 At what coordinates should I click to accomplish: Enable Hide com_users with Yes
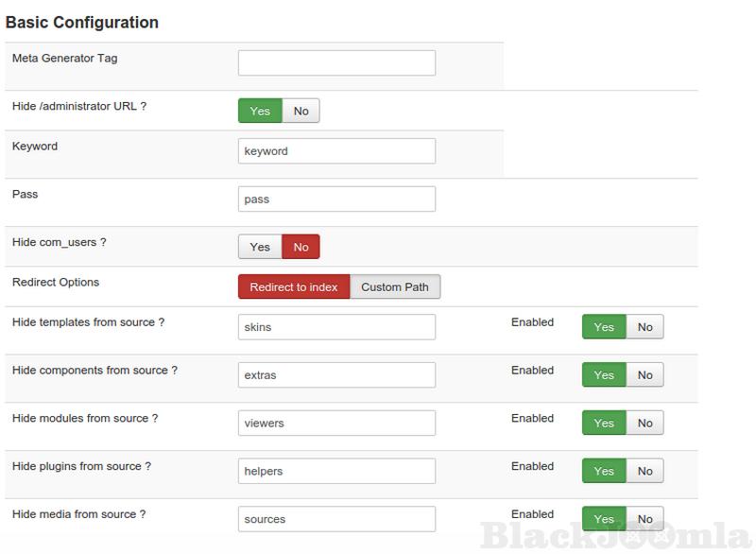(x=260, y=247)
